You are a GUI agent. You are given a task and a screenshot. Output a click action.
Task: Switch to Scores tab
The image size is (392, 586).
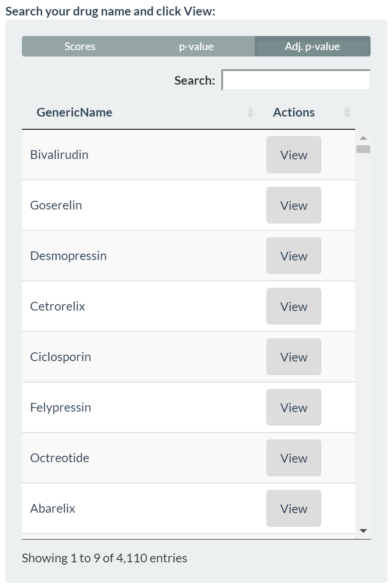pos(80,46)
